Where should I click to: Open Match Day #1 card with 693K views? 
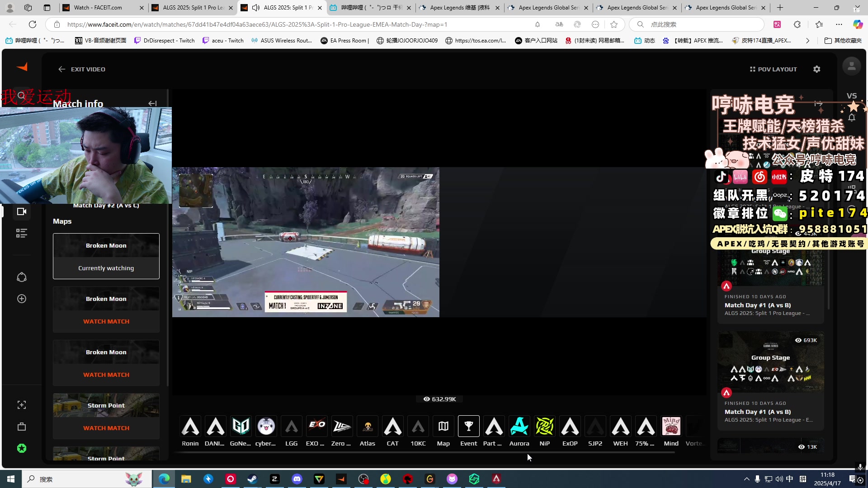pos(771,381)
